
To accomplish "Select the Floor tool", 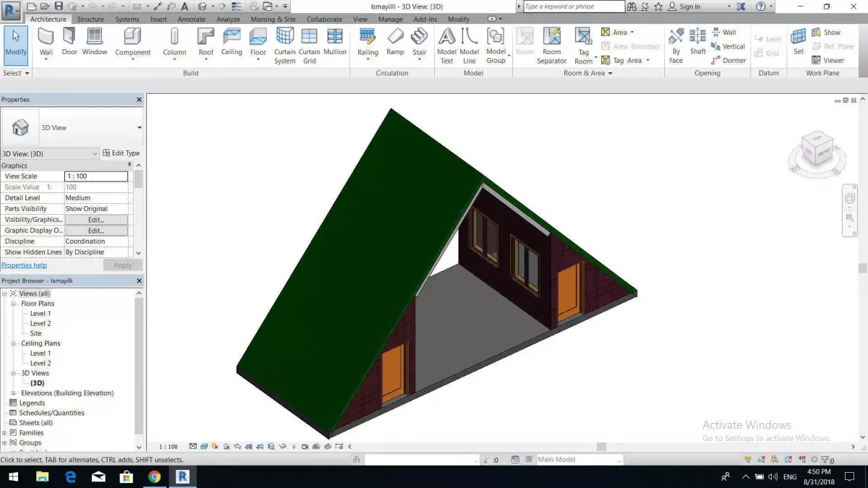I will pyautogui.click(x=258, y=42).
